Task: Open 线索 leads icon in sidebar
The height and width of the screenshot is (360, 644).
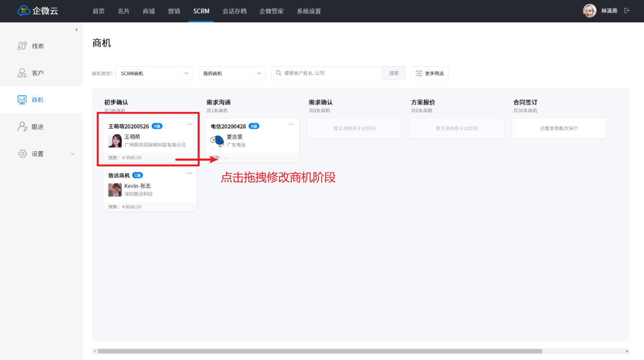Action: 22,46
